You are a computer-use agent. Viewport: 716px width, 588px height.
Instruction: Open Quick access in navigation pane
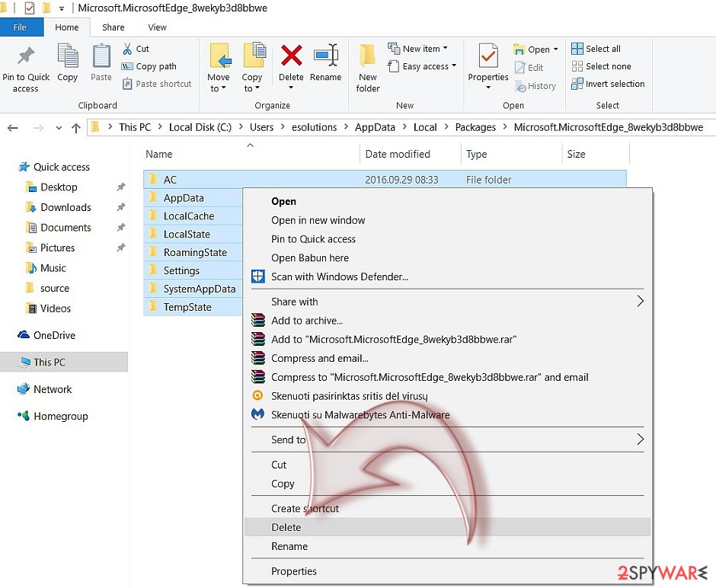click(x=53, y=167)
